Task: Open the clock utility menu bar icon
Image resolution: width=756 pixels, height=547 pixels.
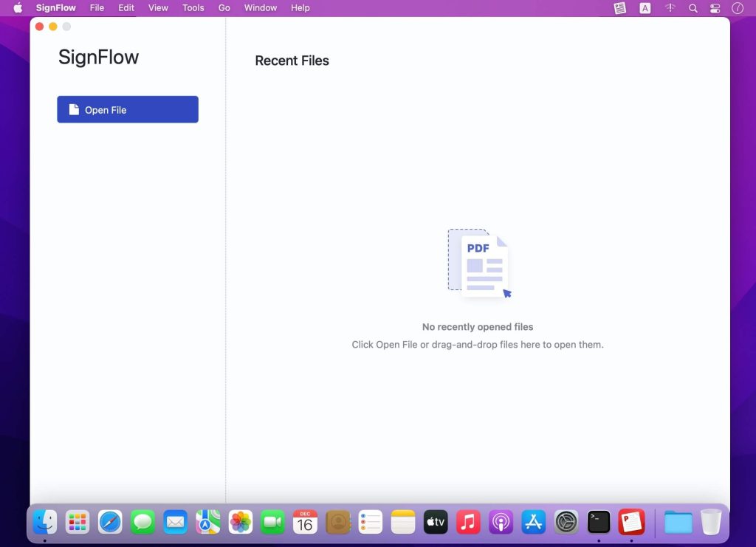Action: tap(737, 8)
